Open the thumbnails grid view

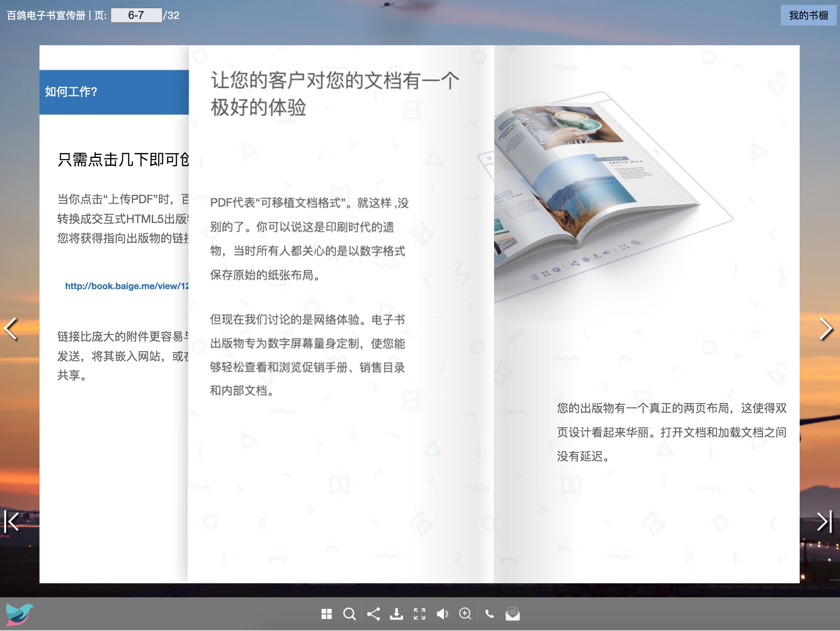pos(326,614)
